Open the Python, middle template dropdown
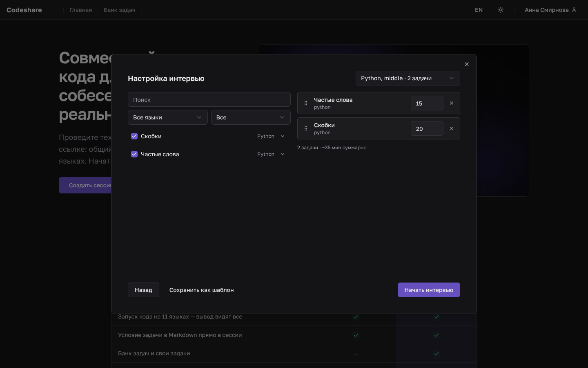 pyautogui.click(x=408, y=78)
